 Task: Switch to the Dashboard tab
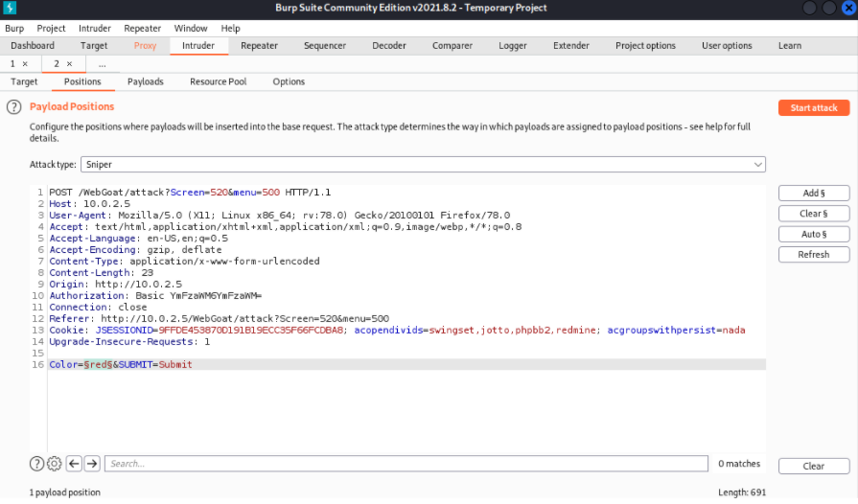pos(33,46)
